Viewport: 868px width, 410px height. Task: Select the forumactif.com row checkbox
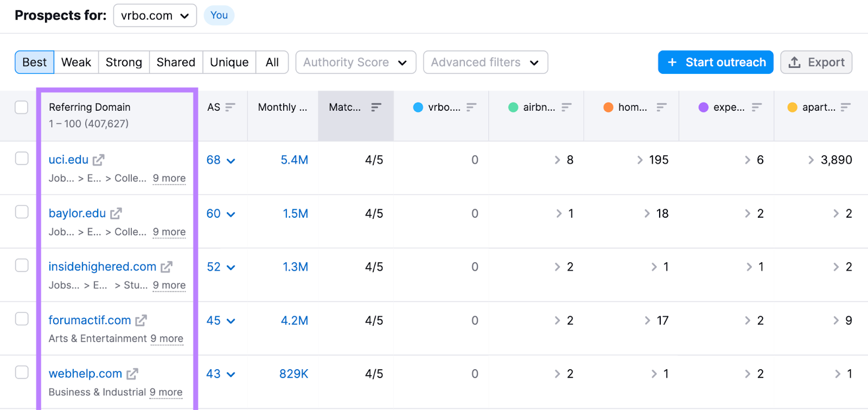click(x=22, y=319)
